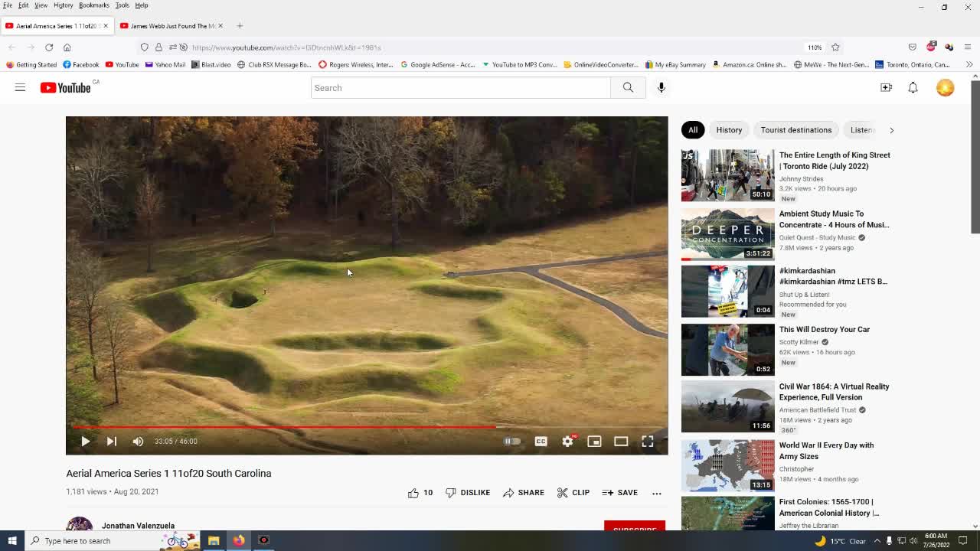Save the video to a playlist
The width and height of the screenshot is (980, 551).
point(620,493)
